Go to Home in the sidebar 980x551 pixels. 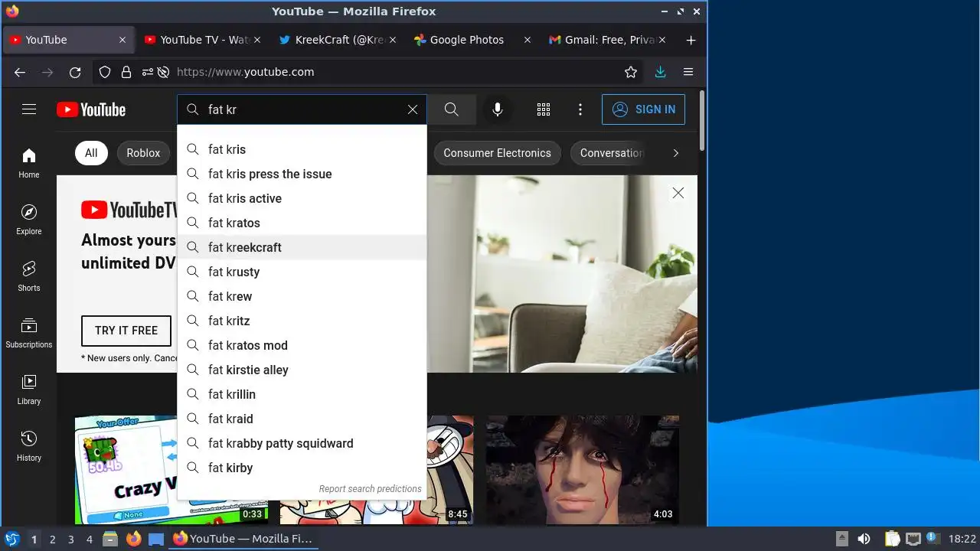click(x=29, y=164)
